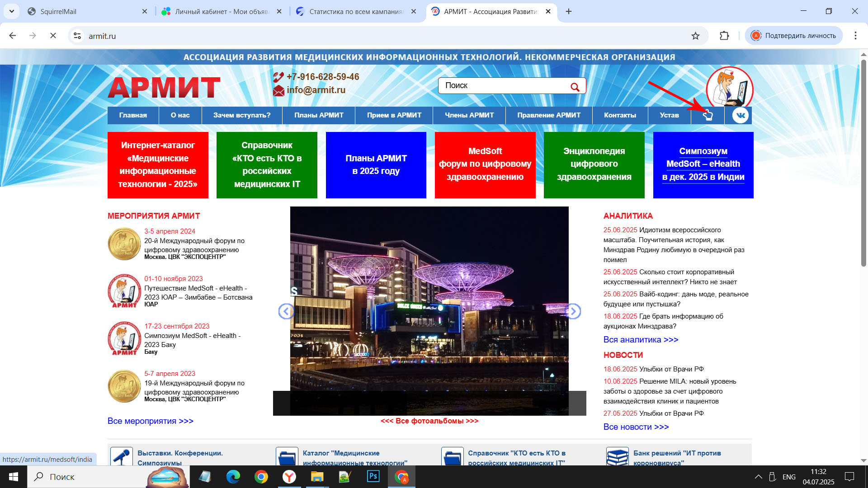Viewport: 868px width, 488px height.
Task: Open the Правление АРМИТ menu item
Action: tap(549, 115)
